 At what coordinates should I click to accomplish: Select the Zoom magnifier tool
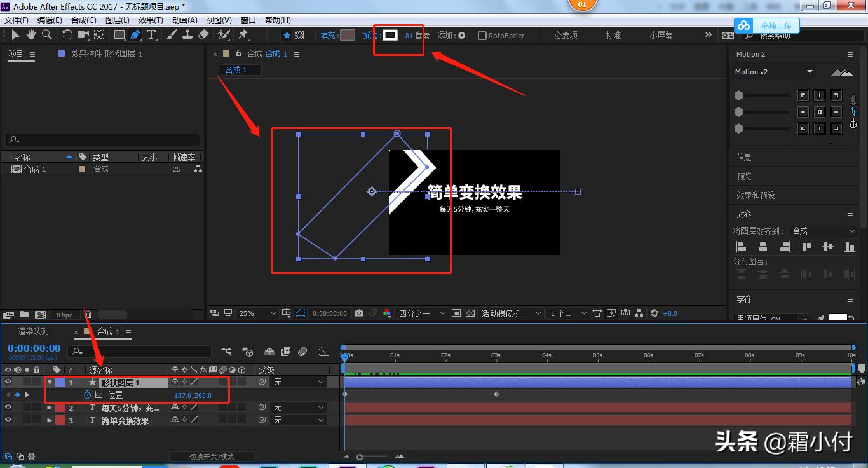(x=46, y=35)
